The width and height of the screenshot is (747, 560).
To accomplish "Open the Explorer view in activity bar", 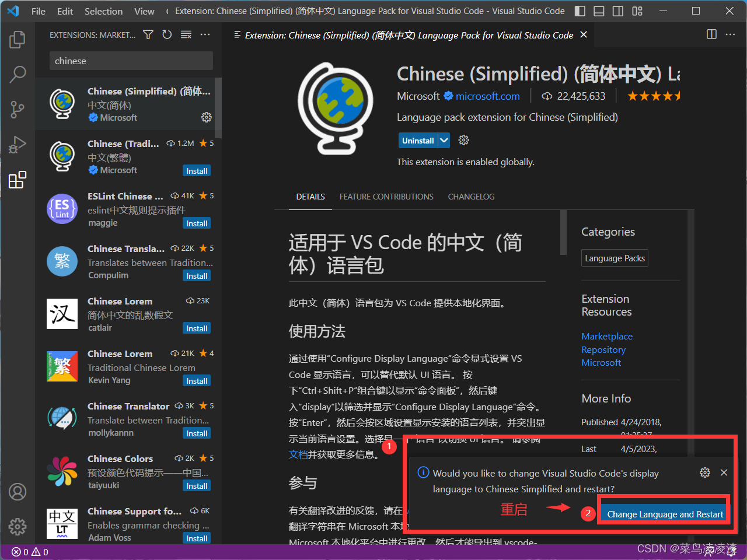I will pyautogui.click(x=18, y=40).
